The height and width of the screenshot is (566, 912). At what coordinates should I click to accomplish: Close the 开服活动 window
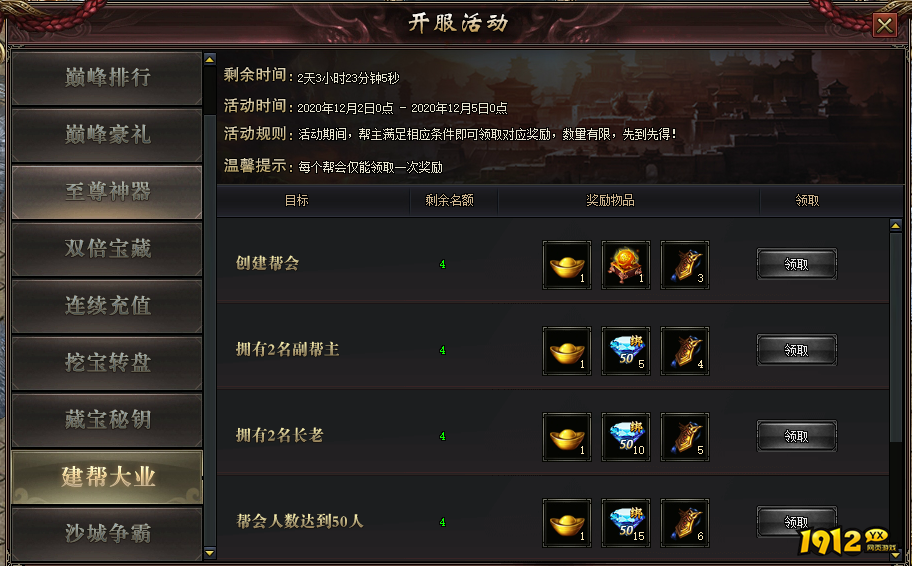(x=885, y=25)
